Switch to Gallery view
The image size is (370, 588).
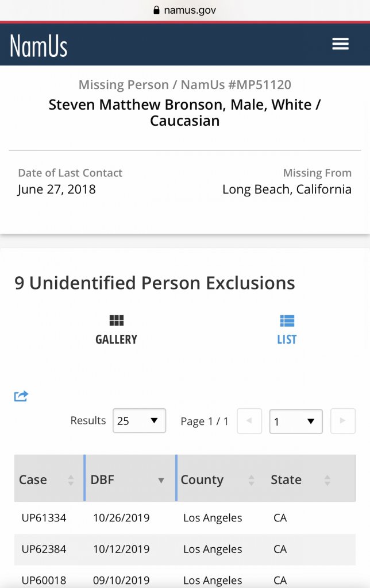pyautogui.click(x=116, y=330)
